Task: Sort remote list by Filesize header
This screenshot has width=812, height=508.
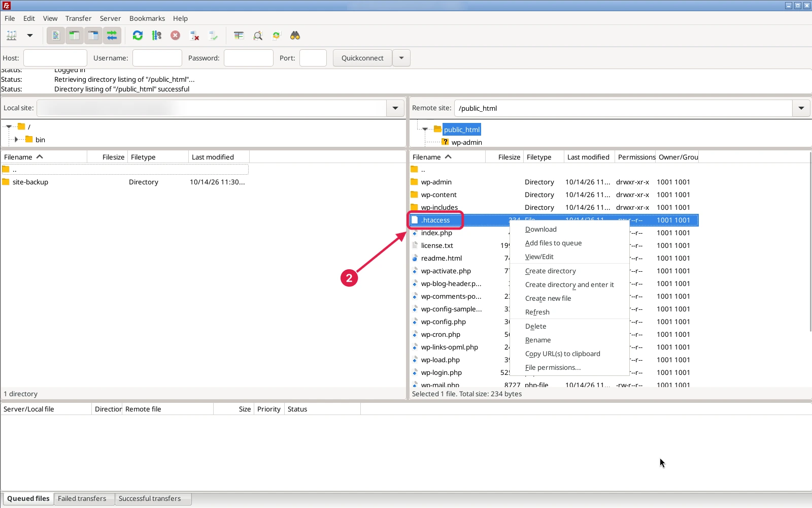Action: click(x=504, y=157)
